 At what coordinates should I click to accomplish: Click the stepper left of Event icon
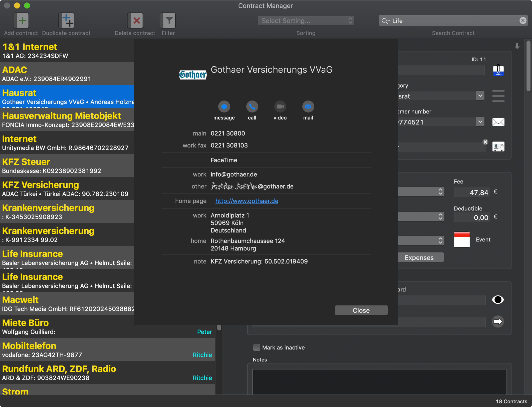click(x=440, y=240)
